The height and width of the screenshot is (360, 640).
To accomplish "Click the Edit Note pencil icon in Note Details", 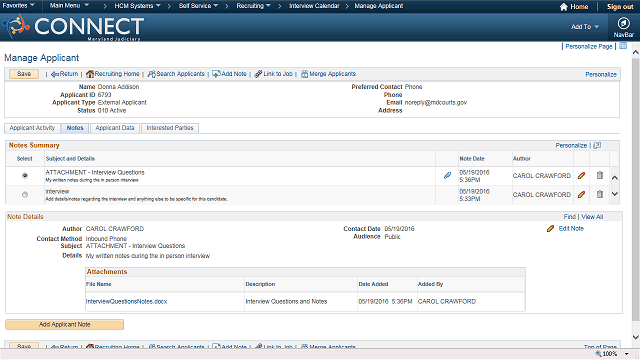I will click(x=550, y=229).
